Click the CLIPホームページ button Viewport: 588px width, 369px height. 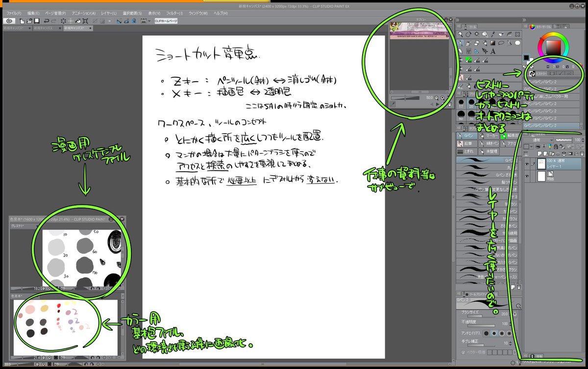[x=166, y=21]
